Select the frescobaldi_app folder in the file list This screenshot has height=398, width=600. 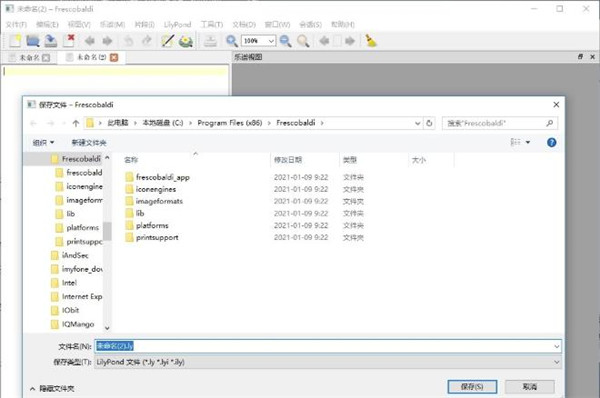162,177
